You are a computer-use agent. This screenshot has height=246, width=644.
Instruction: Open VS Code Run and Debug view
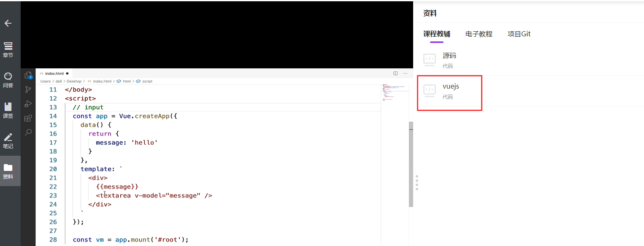28,104
